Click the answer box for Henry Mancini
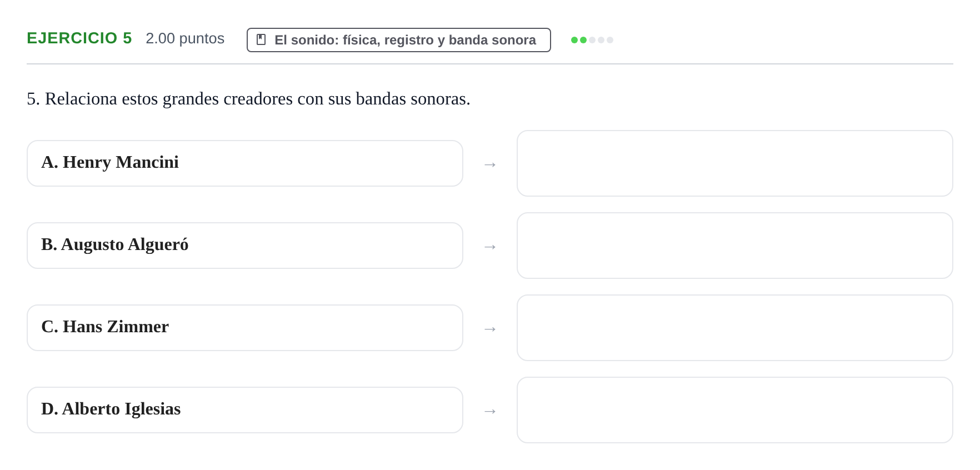 pos(735,163)
